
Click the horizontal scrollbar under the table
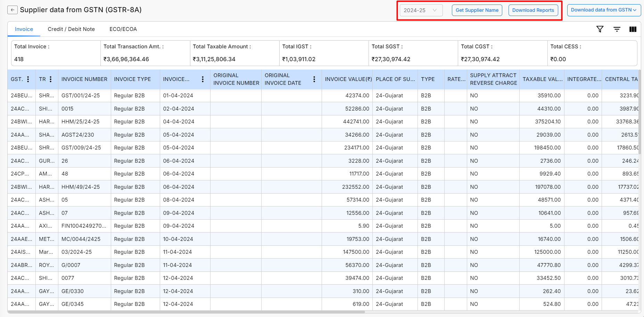tap(186, 312)
